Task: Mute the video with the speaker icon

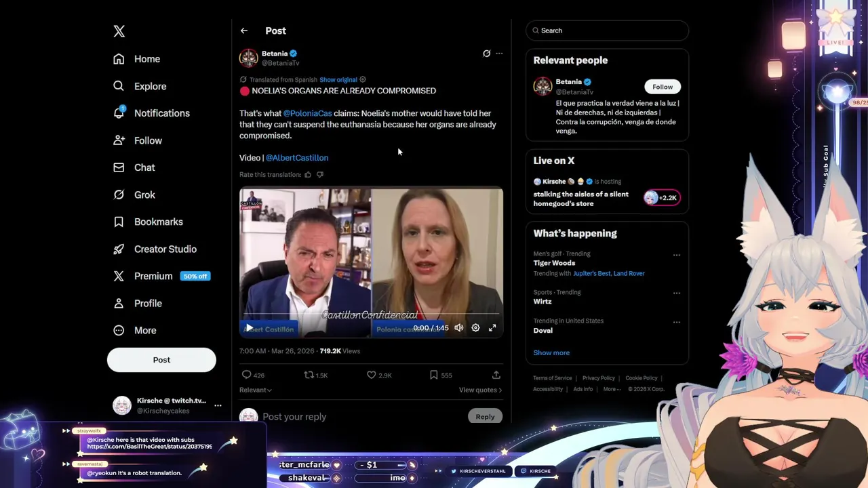Action: [459, 327]
